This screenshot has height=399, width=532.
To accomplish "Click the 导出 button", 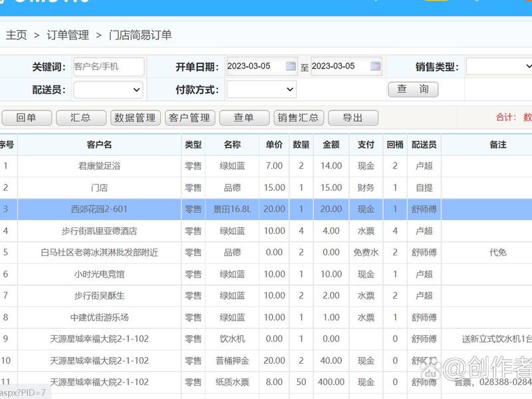I will tap(353, 118).
